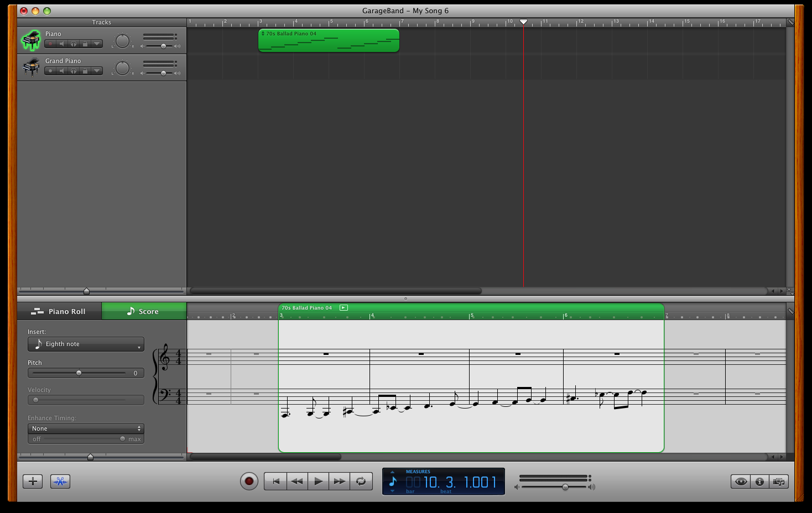Image resolution: width=812 pixels, height=513 pixels.
Task: Adjust the editor zoom slider under score controls
Action: [x=90, y=457]
